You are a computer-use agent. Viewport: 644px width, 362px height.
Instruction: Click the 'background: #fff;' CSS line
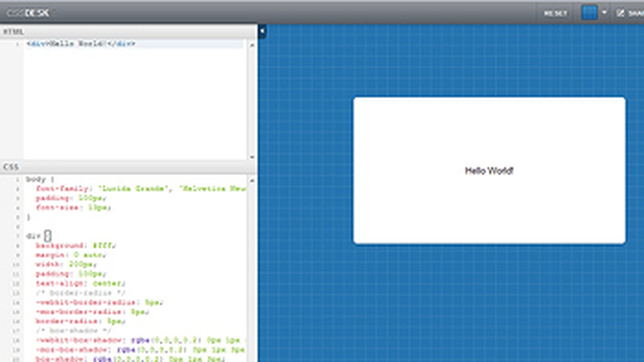pyautogui.click(x=76, y=245)
